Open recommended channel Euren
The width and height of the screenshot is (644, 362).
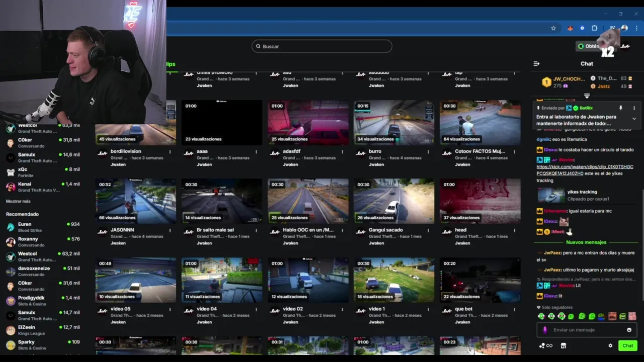43,227
